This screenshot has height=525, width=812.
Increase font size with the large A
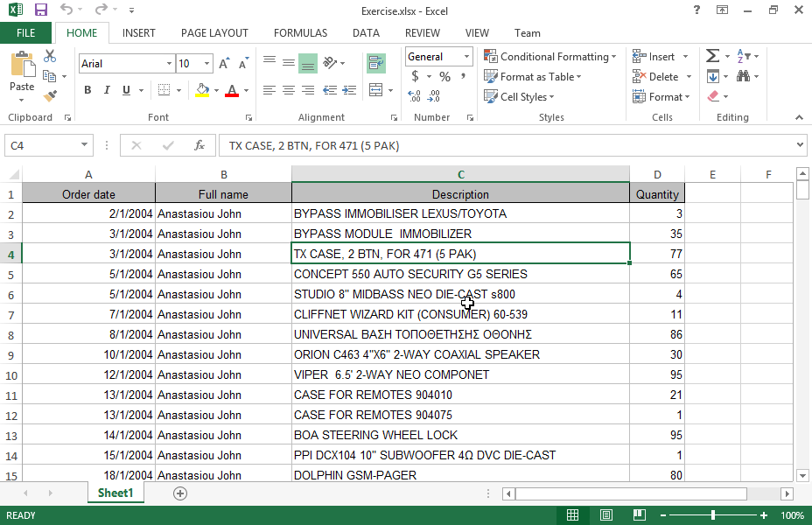[x=224, y=64]
